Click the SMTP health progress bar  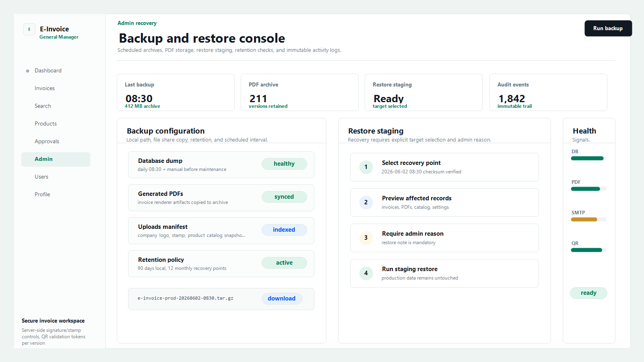click(x=588, y=220)
